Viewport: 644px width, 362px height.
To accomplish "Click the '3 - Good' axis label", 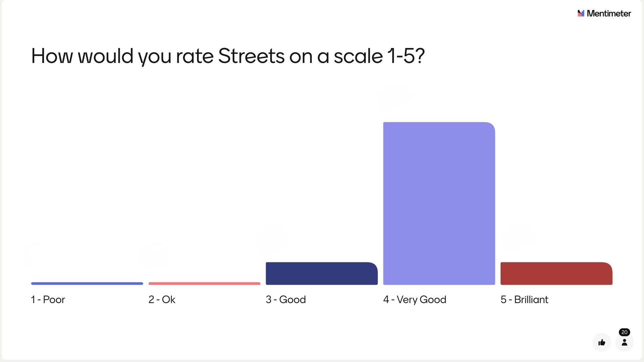I will click(286, 299).
